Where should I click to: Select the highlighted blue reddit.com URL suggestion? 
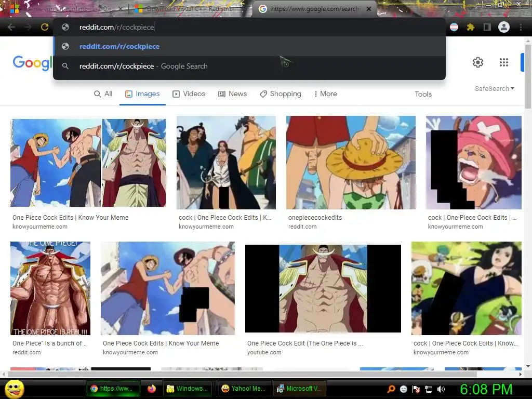pos(249,46)
